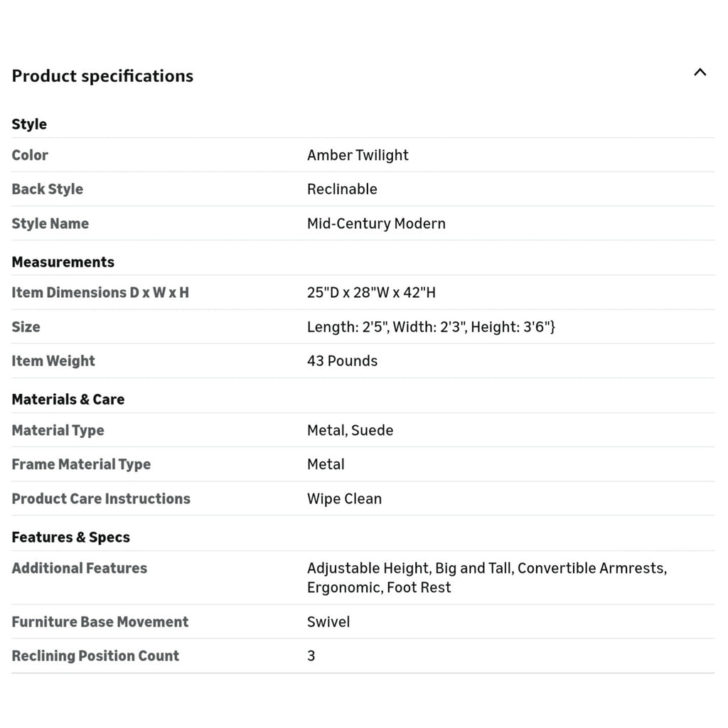Select the 43 Pounds weight value
Screen dimensions: 728x728
[342, 360]
